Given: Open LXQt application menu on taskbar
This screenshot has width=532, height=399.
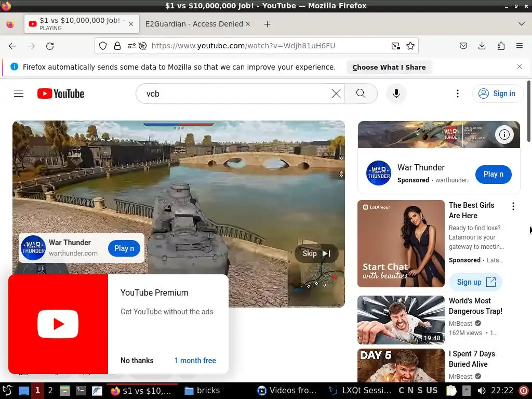Looking at the screenshot, I should tap(7, 391).
